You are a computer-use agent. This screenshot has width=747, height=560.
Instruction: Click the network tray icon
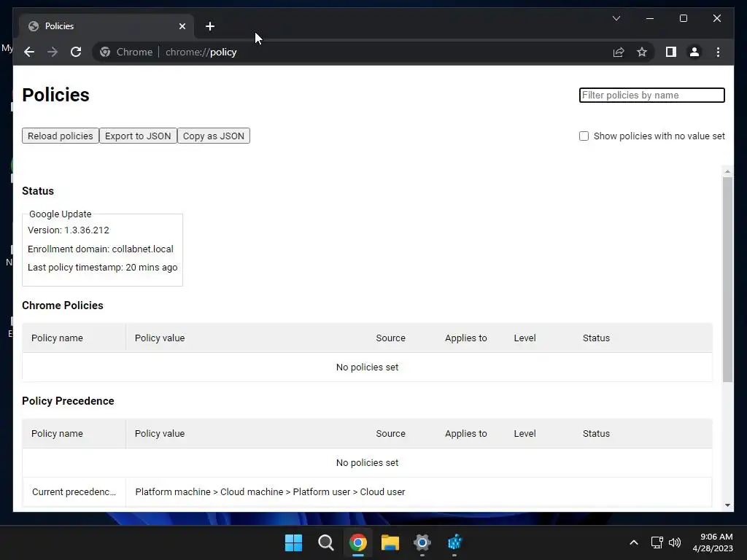(657, 542)
